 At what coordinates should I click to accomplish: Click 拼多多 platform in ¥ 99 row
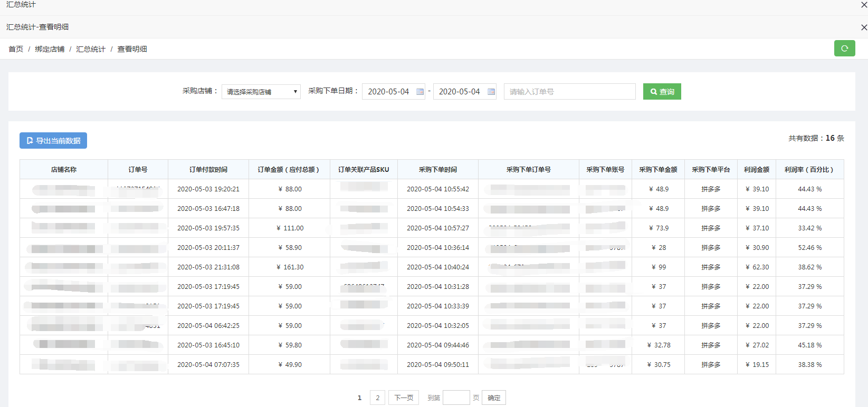click(711, 267)
